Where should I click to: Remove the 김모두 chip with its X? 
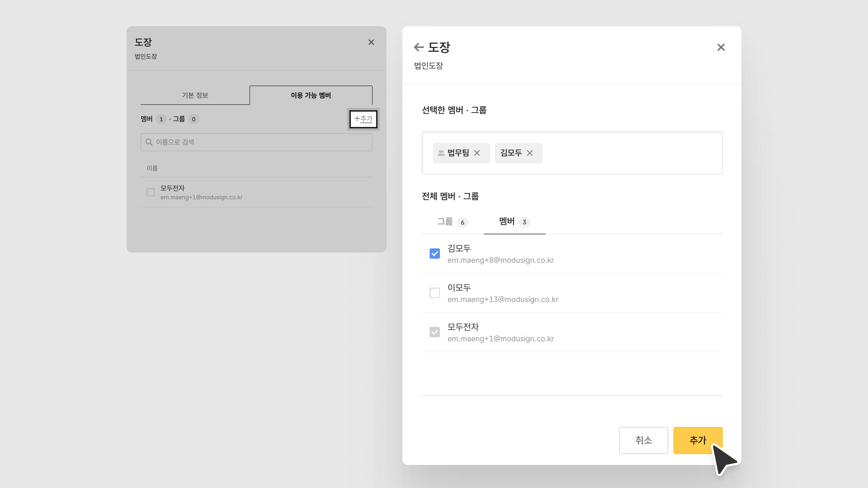[x=530, y=153]
